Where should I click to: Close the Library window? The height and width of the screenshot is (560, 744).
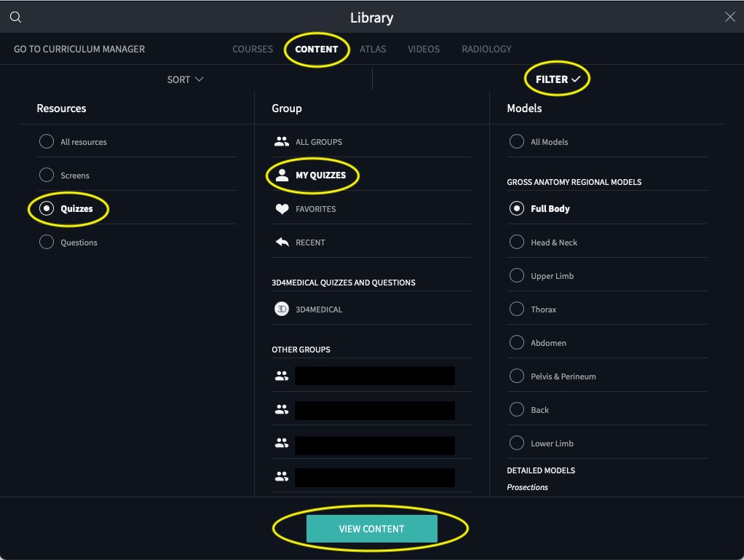[x=729, y=17]
